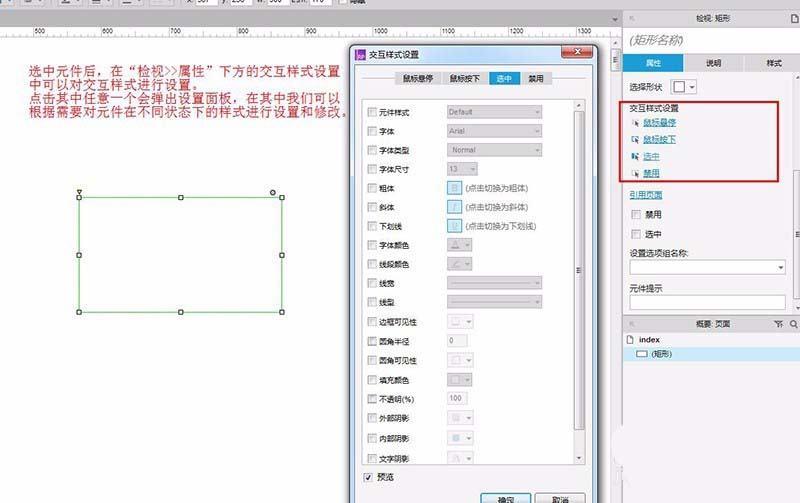
Task: Click 鼠标按下 link in properties panel
Action: point(659,139)
